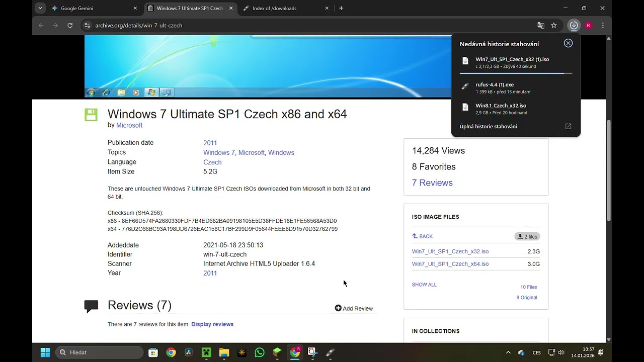Open rufus-4.4 (1).exe download entry
The image size is (644, 362).
pos(516,88)
